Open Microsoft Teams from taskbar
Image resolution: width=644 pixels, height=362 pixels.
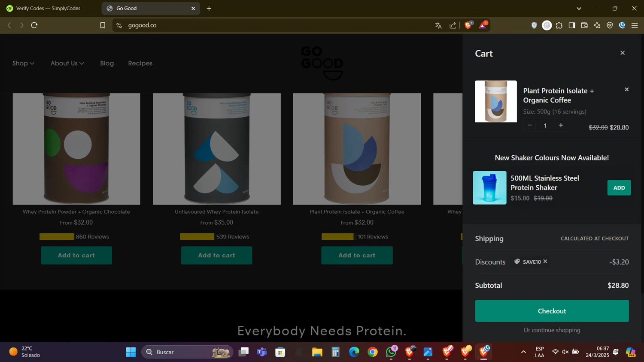click(262, 352)
